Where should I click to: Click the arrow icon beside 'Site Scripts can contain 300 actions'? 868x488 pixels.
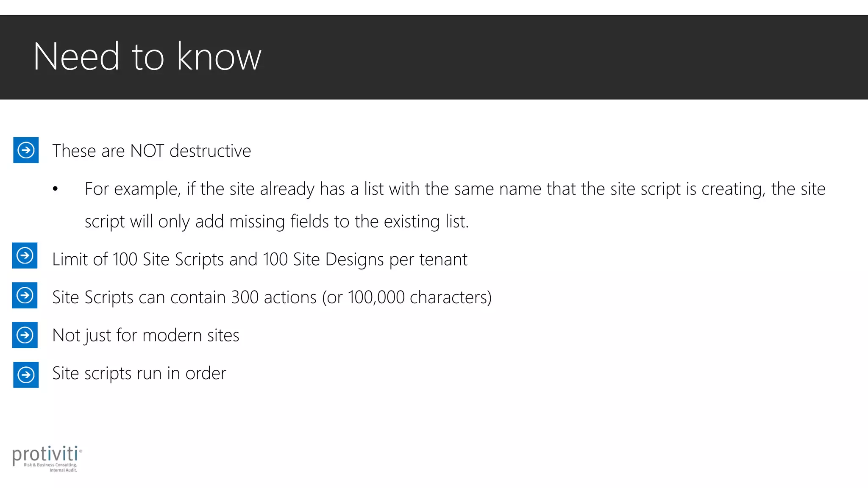(25, 295)
